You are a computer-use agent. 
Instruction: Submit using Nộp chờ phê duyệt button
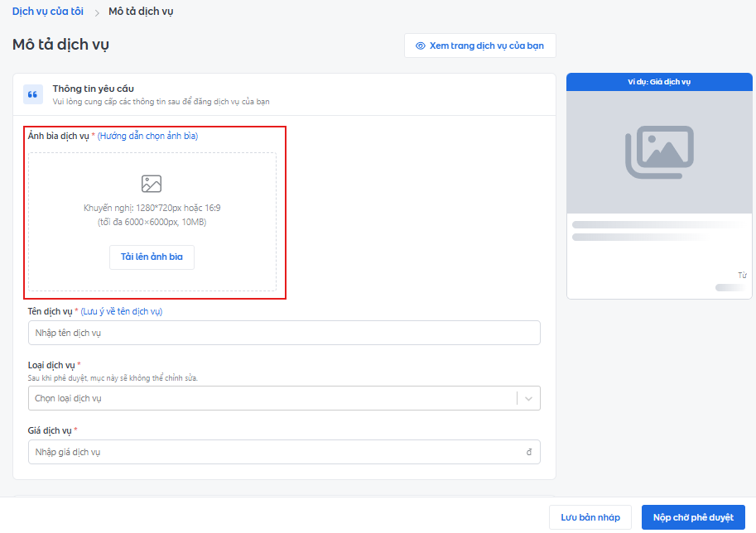click(x=692, y=517)
